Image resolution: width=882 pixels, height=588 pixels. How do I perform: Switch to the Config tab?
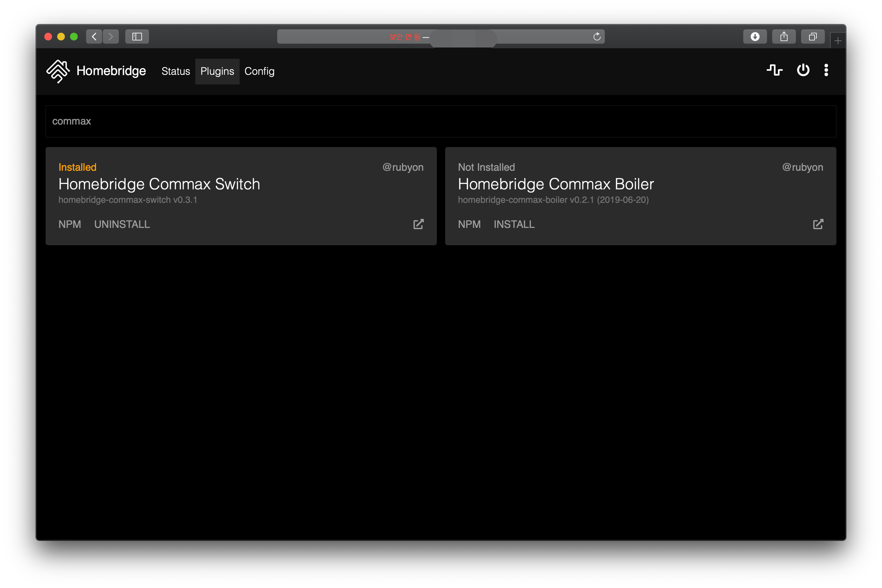point(259,71)
